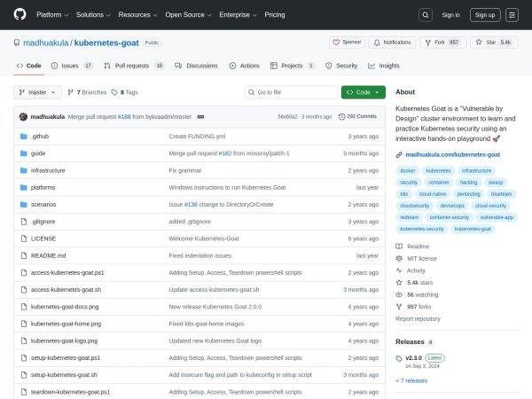Viewport: 532px width, 399px height.
Task: Select the pentesting topic tag
Action: [468, 194]
